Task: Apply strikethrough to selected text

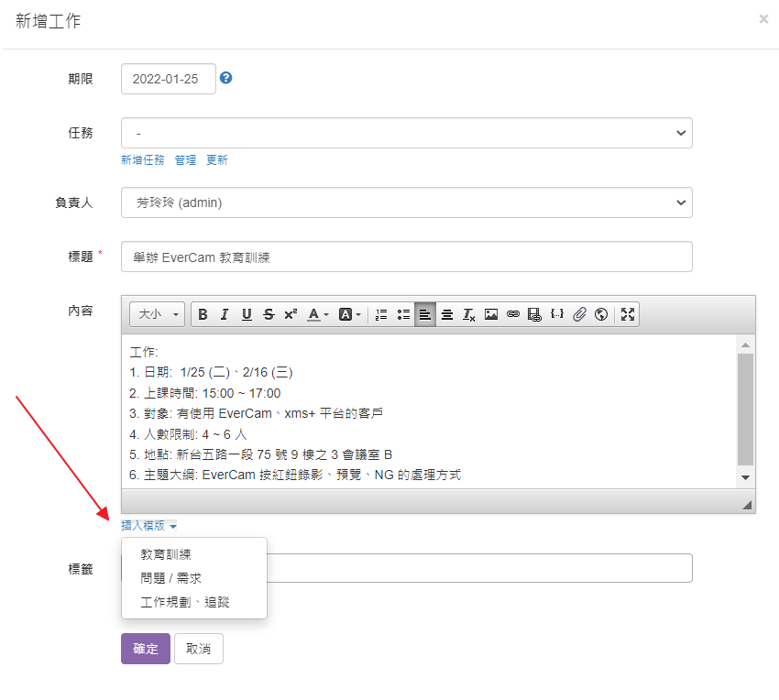Action: point(268,314)
